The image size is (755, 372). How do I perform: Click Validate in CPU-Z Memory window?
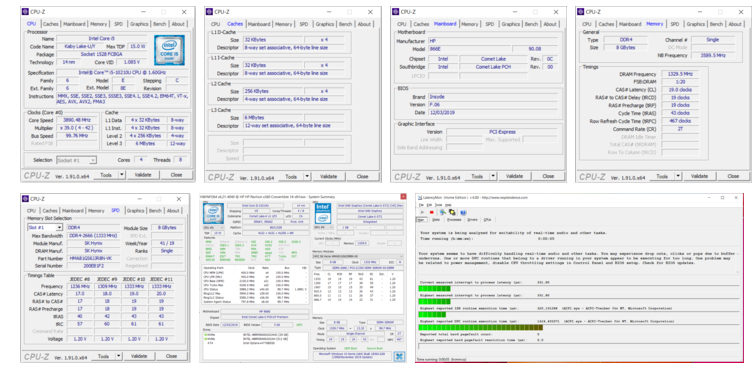[x=698, y=176]
